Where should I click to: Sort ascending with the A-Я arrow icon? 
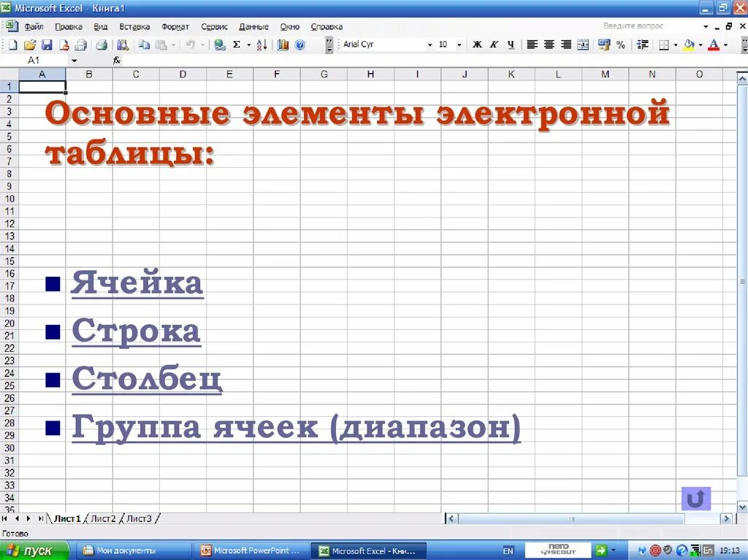[x=262, y=45]
